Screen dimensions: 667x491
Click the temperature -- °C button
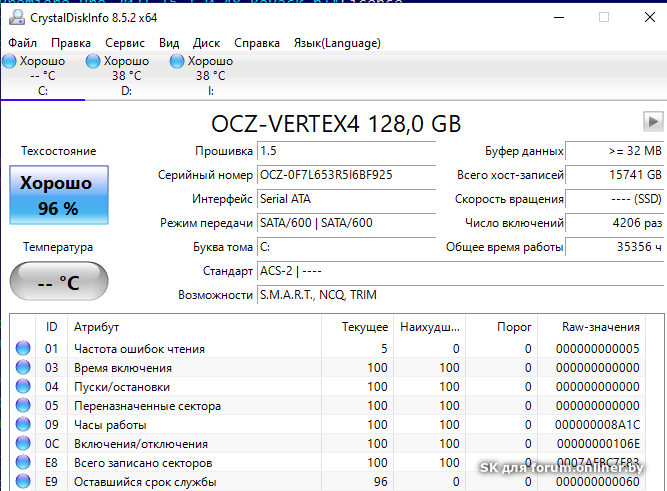(x=58, y=282)
